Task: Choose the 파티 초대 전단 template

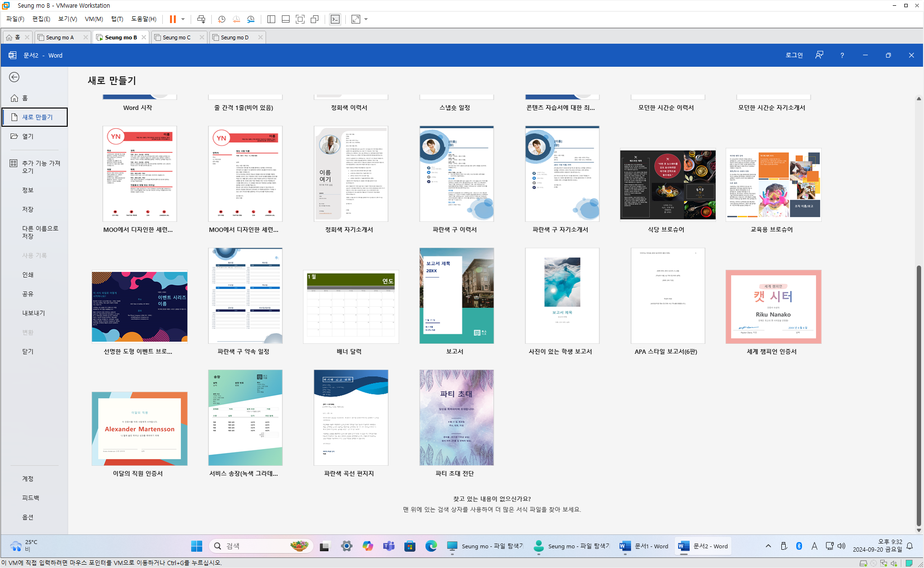Action: click(x=456, y=418)
